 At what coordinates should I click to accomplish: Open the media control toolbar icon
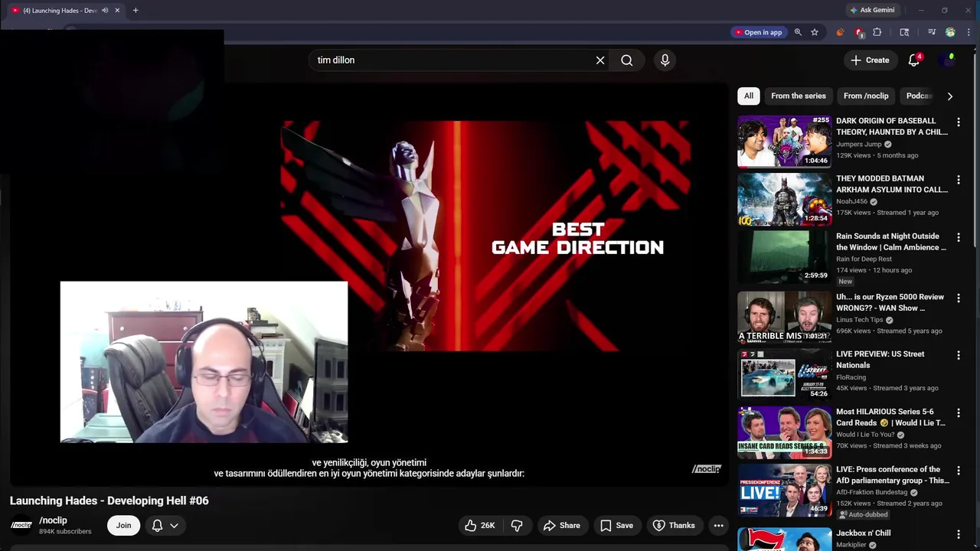(932, 32)
